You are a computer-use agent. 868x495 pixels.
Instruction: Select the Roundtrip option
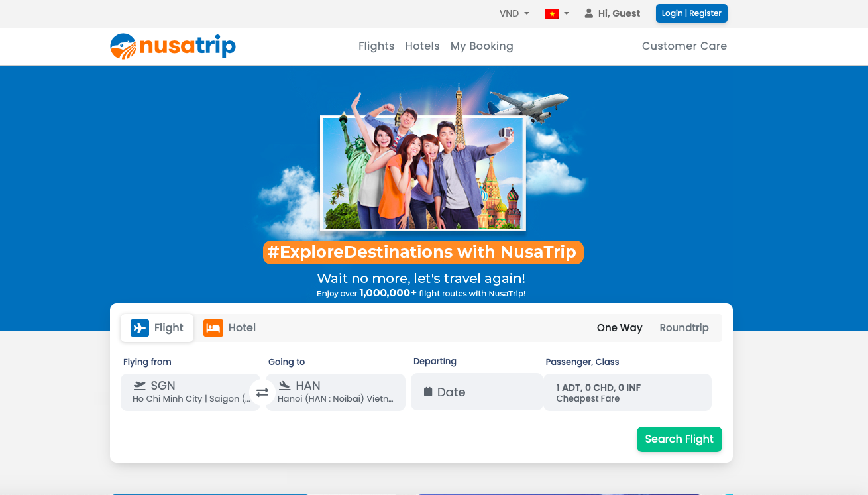pyautogui.click(x=684, y=328)
